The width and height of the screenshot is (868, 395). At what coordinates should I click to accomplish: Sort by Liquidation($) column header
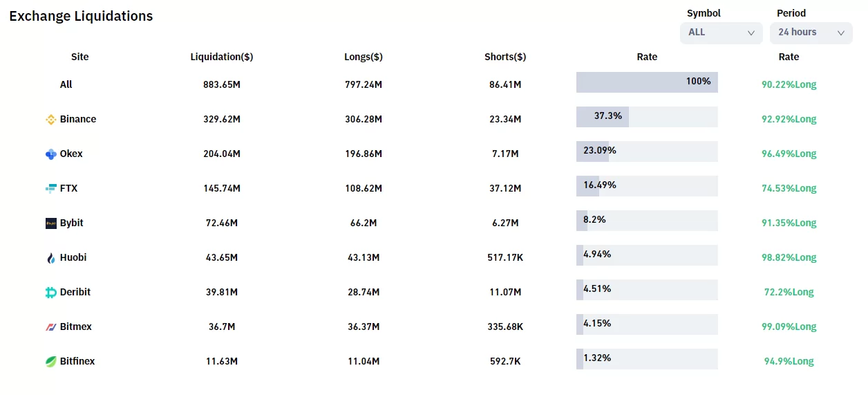click(x=222, y=57)
